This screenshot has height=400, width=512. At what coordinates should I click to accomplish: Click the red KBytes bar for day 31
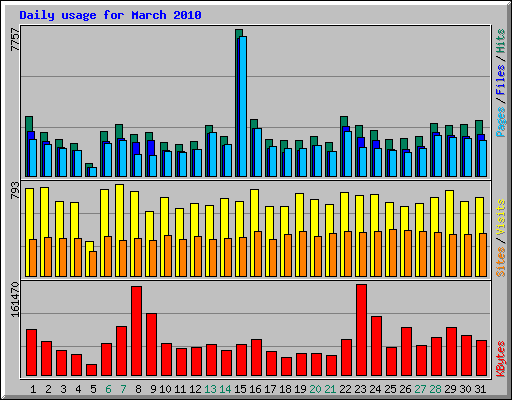coord(481,358)
